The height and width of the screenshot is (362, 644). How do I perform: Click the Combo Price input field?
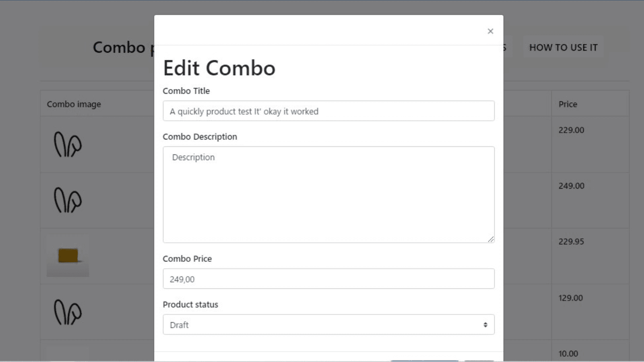tap(328, 279)
